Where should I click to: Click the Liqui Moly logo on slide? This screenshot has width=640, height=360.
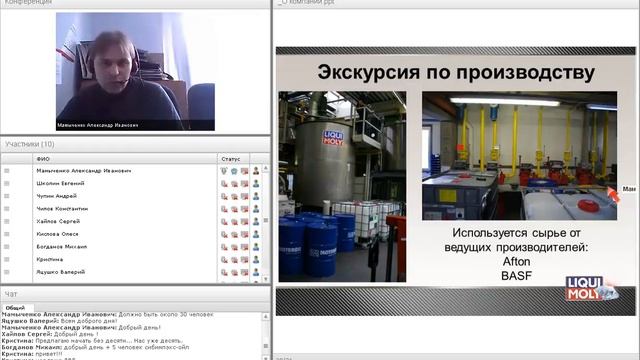click(591, 288)
